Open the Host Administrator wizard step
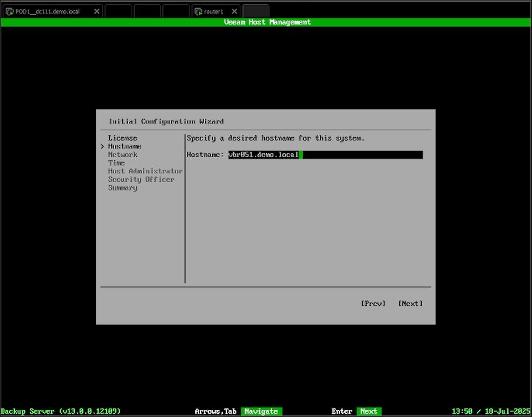The width and height of the screenshot is (532, 417). point(145,171)
